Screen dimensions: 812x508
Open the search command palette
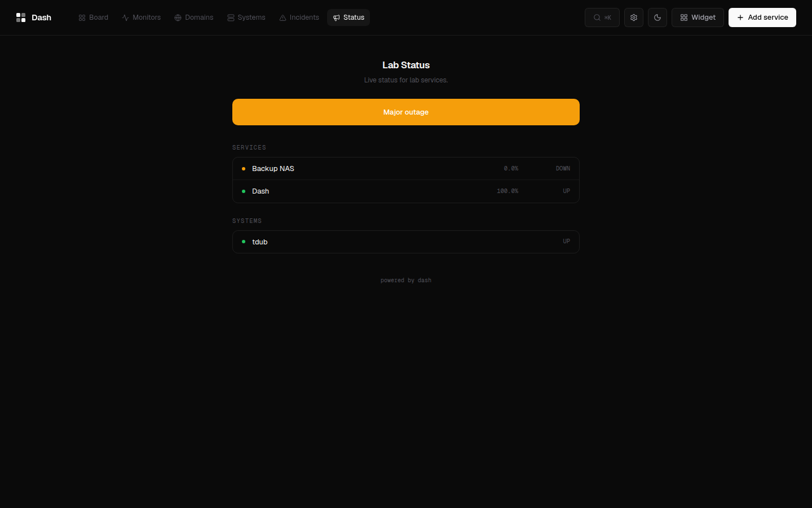coord(602,17)
